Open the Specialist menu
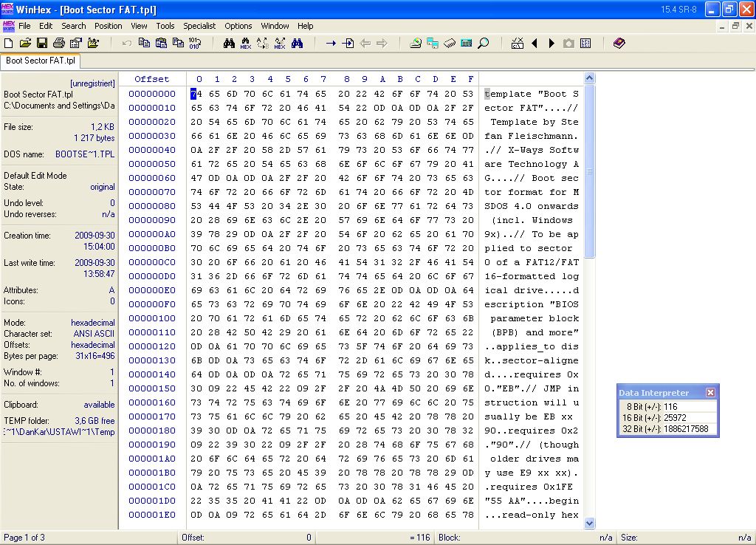This screenshot has width=756, height=545. (x=199, y=26)
